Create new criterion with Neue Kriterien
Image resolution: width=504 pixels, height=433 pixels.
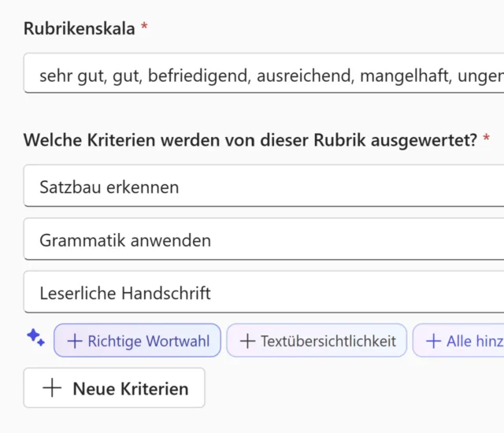point(114,388)
